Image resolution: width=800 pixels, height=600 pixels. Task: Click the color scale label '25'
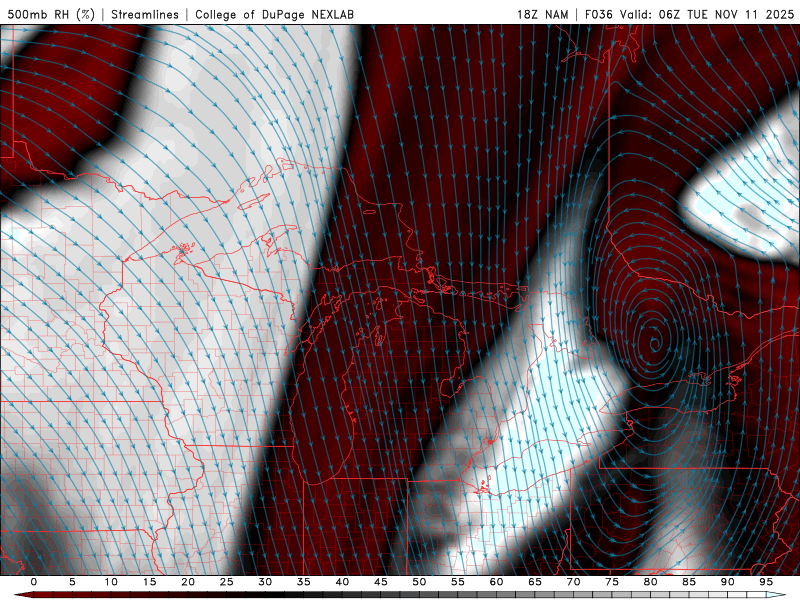click(x=227, y=582)
